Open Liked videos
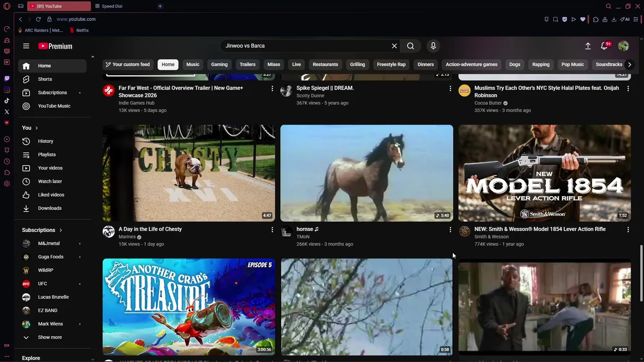 (x=51, y=195)
